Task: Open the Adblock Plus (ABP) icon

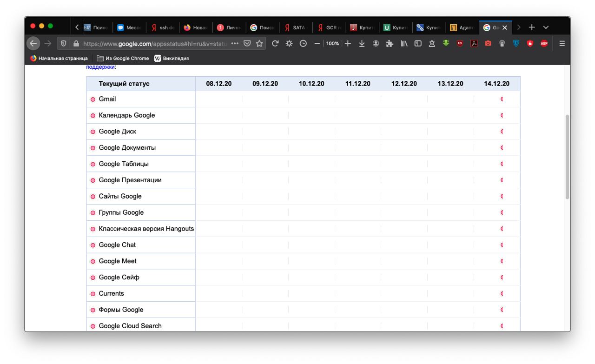Action: (543, 44)
